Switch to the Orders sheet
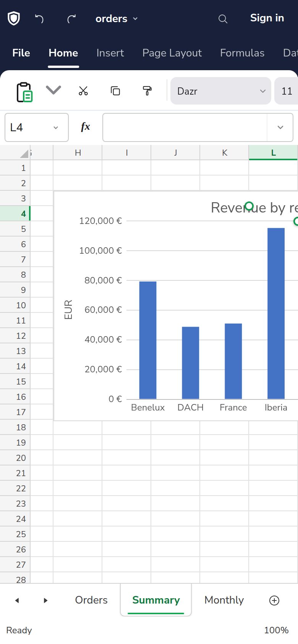The image size is (298, 644). tap(91, 600)
